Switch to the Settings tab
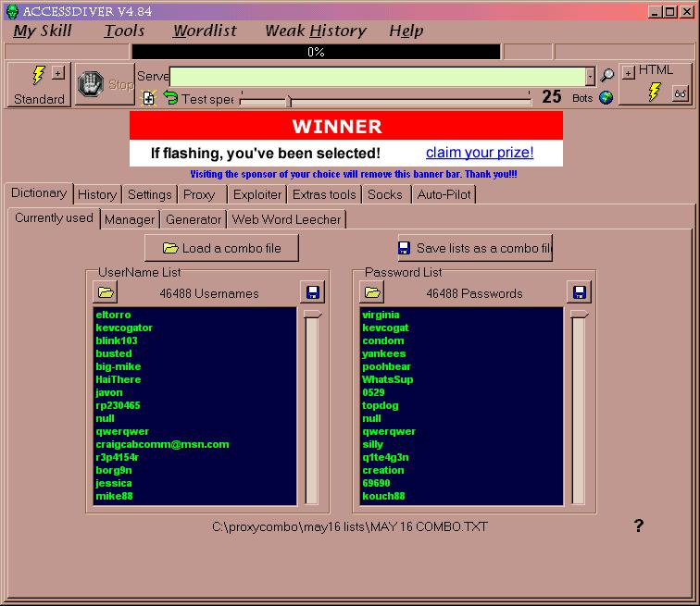This screenshot has height=606, width=700. (x=150, y=195)
